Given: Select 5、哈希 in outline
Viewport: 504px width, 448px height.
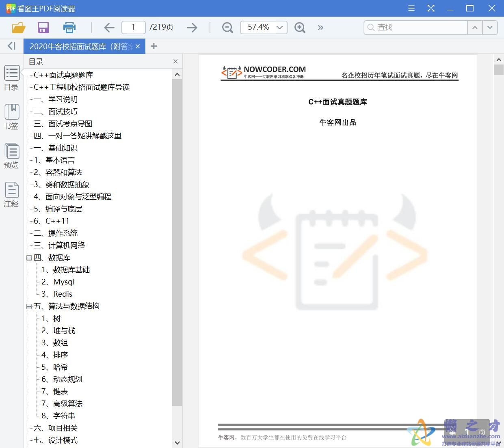Looking at the screenshot, I should tap(54, 367).
